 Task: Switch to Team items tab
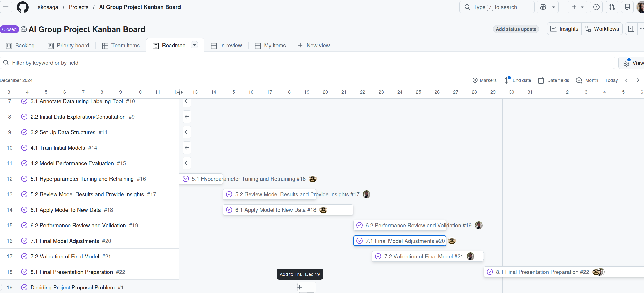pyautogui.click(x=121, y=46)
